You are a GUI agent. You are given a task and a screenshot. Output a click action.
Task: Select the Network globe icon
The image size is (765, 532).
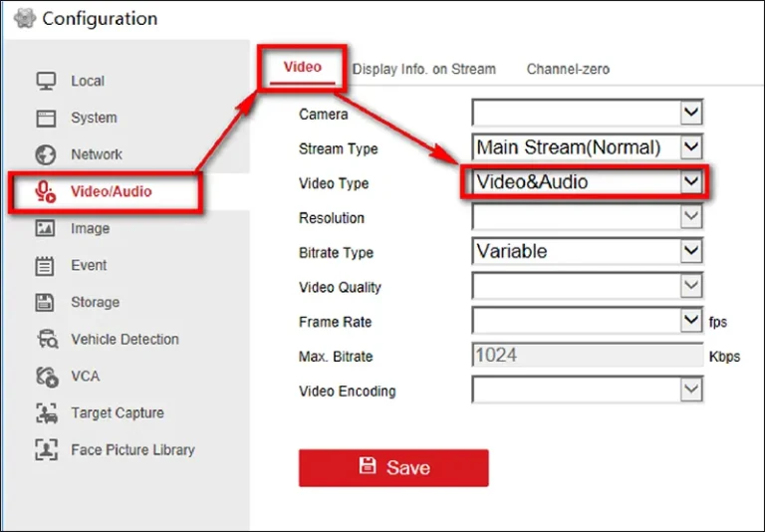pos(45,154)
